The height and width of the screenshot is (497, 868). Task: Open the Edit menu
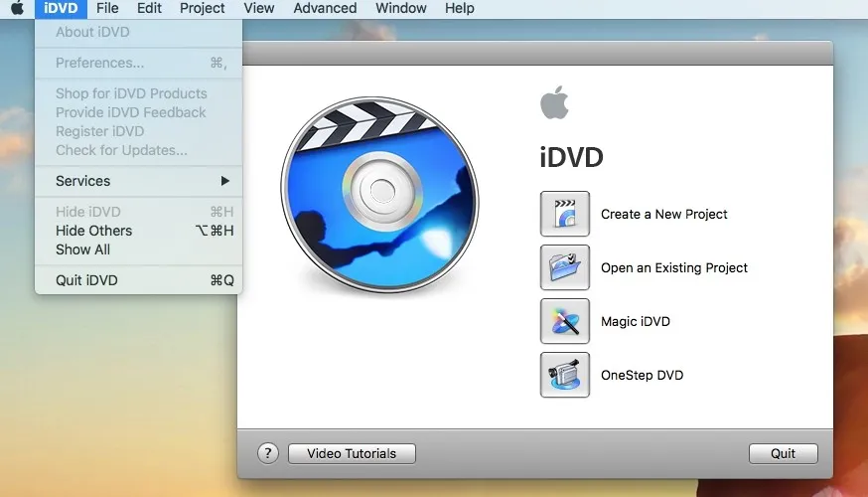click(149, 8)
